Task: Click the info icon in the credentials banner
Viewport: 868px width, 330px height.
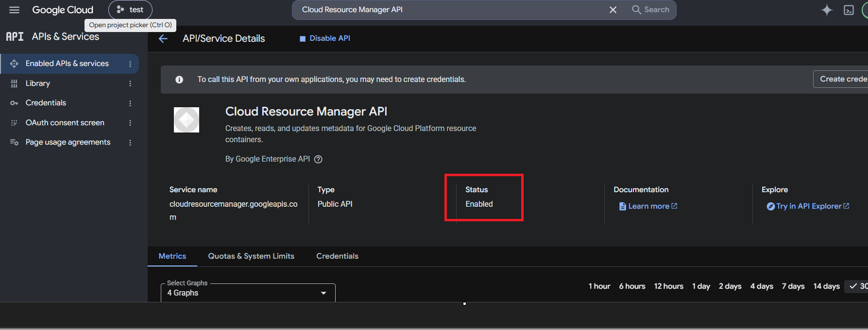Action: tap(179, 80)
